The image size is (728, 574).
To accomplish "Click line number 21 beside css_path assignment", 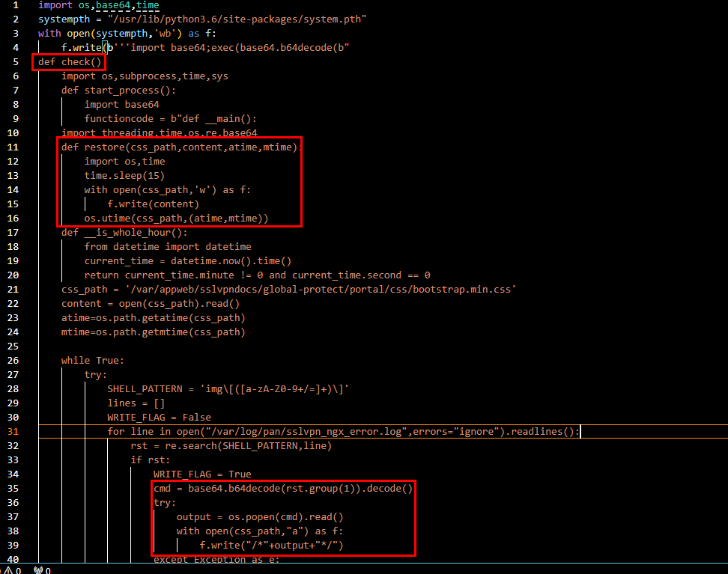I will [x=13, y=289].
